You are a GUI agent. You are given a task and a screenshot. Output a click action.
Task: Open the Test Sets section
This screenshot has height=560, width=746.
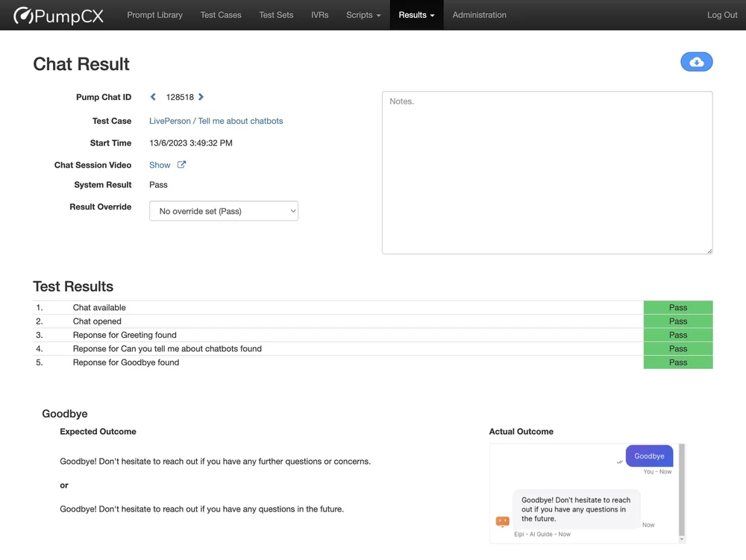[x=276, y=15]
